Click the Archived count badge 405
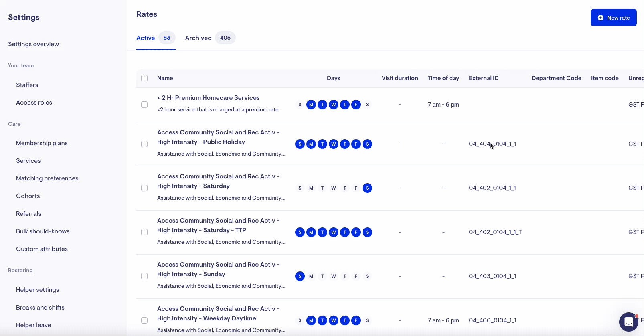644x336 pixels. point(225,38)
